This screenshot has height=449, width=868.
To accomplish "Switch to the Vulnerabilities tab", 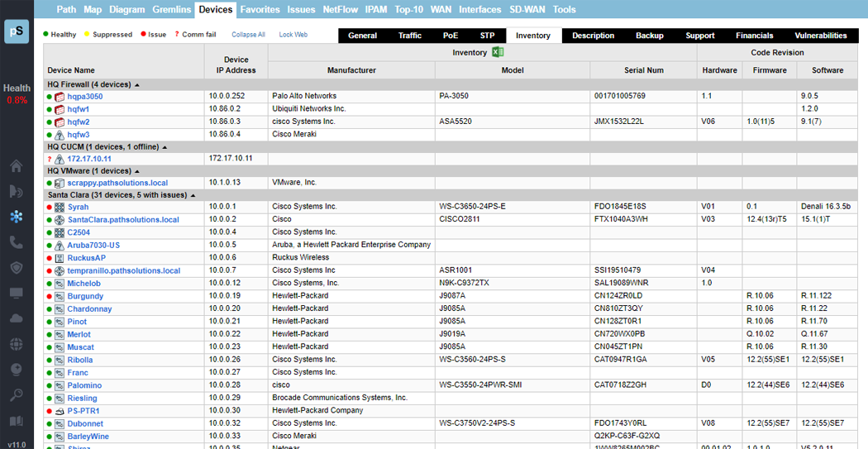I will tap(820, 36).
